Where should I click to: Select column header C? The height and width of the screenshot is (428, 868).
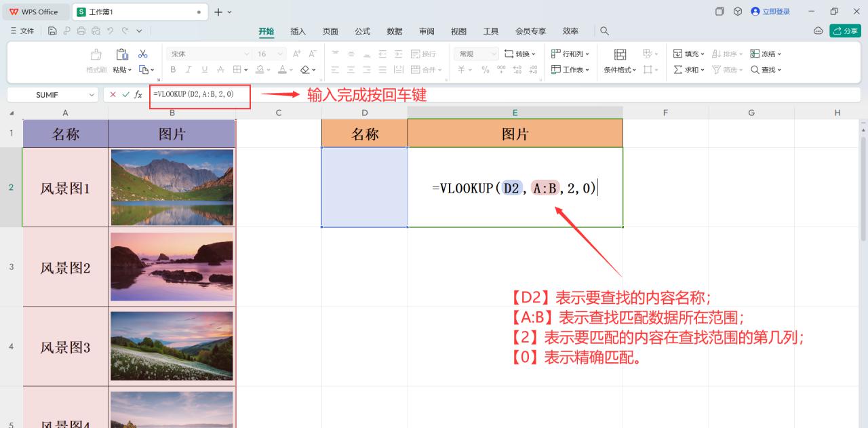[279, 113]
